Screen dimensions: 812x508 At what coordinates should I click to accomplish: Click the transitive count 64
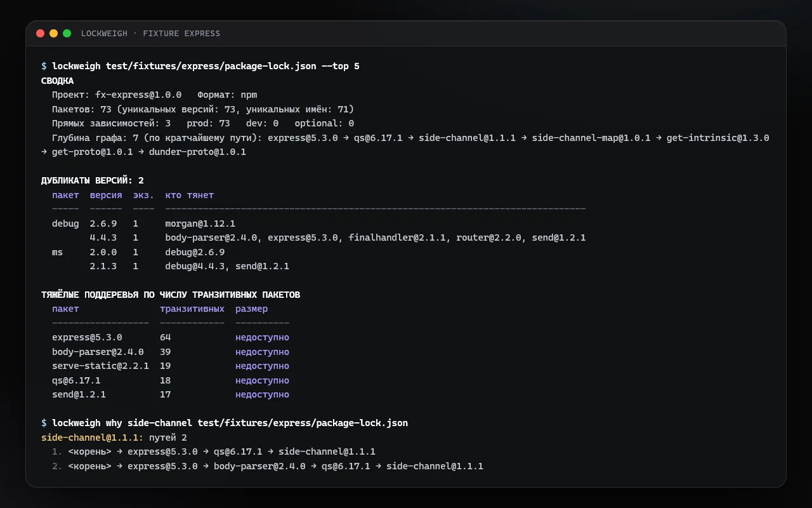click(165, 337)
